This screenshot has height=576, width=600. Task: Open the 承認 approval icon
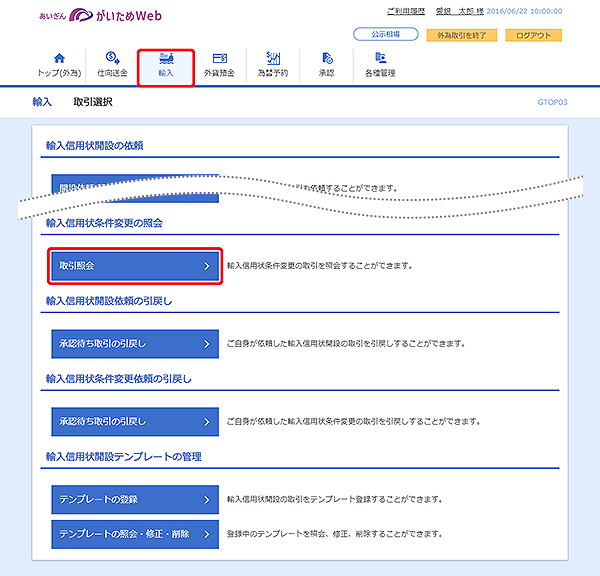tap(327, 58)
